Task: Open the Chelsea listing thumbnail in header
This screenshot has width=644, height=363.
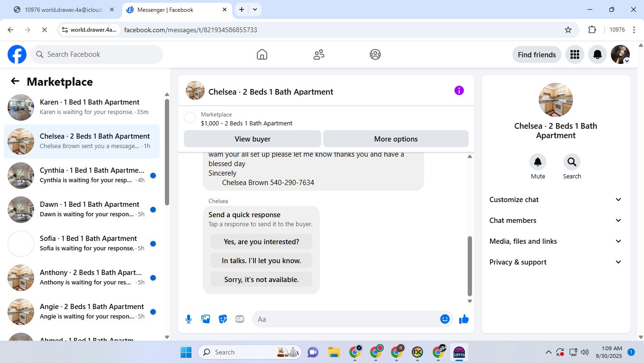Action: pyautogui.click(x=195, y=90)
